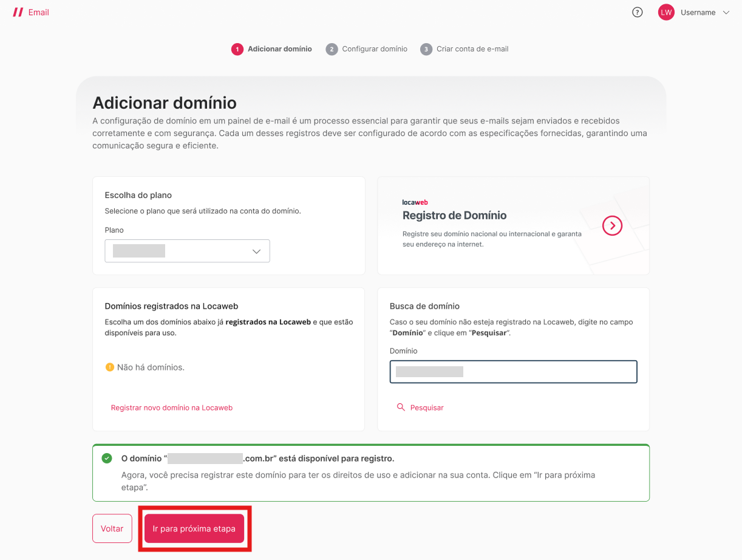This screenshot has height=560, width=742.
Task: Click the LW user avatar
Action: [666, 12]
